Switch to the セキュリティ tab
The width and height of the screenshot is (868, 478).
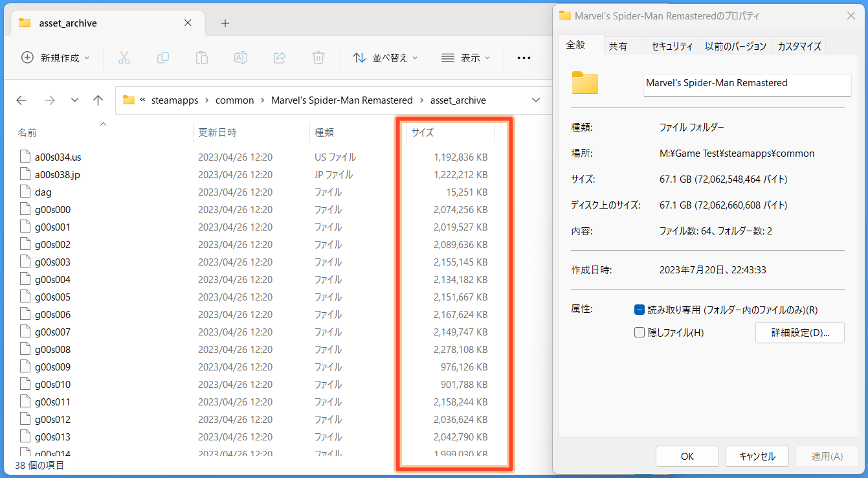(672, 46)
